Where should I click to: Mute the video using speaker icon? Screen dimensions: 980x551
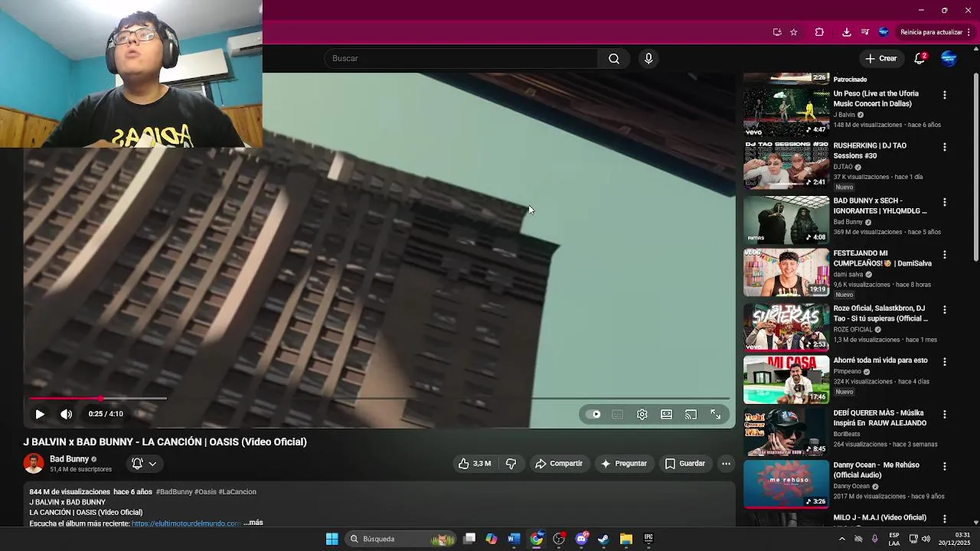click(x=67, y=414)
